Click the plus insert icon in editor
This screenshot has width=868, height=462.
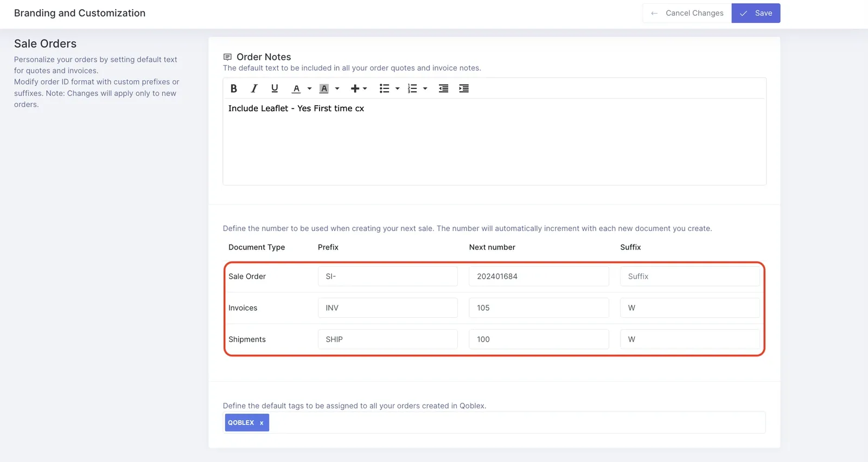tap(355, 88)
